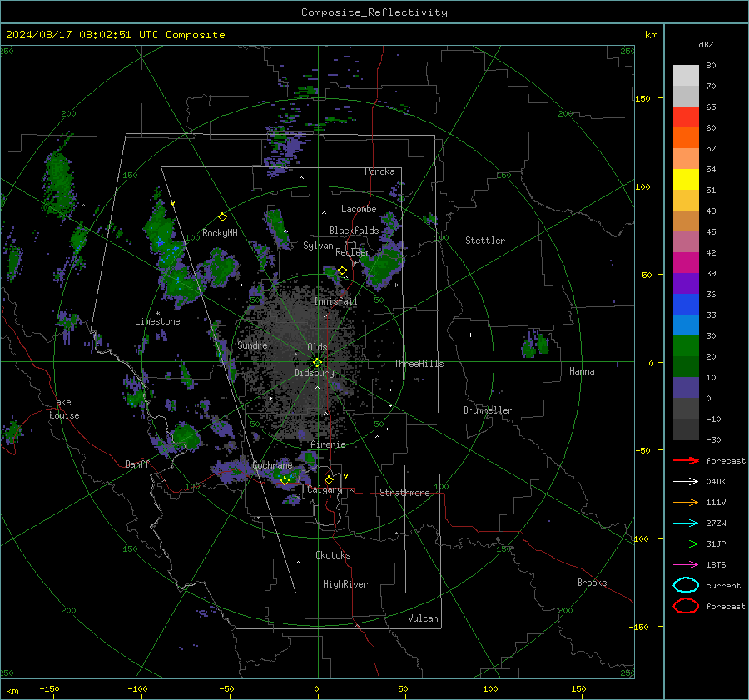Click the Banff label
This screenshot has width=749, height=700.
tap(137, 464)
